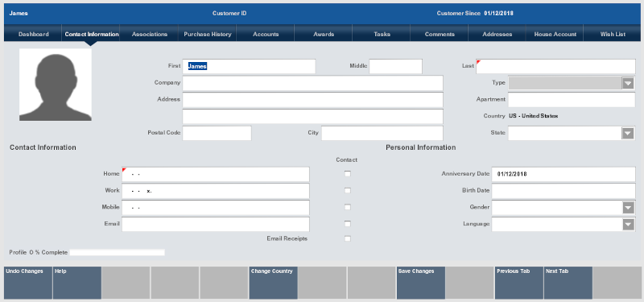This screenshot has width=644, height=302.
Task: Click the 'Customer ID' header label
Action: [229, 14]
